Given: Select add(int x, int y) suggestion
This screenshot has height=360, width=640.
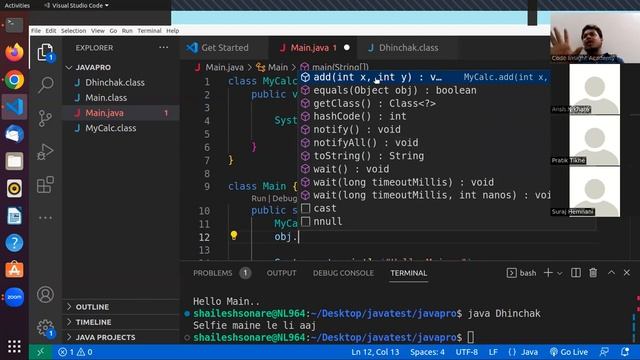Looking at the screenshot, I should click(x=424, y=77).
